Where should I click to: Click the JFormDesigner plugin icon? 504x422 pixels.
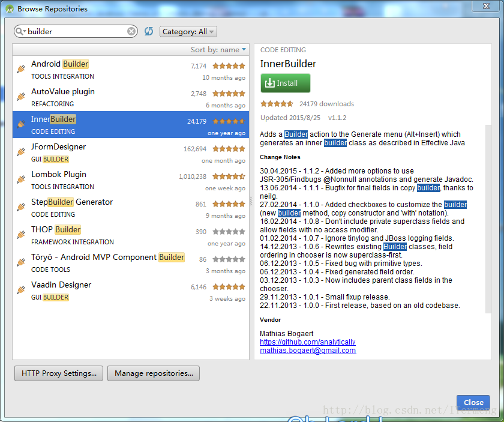pyautogui.click(x=21, y=152)
